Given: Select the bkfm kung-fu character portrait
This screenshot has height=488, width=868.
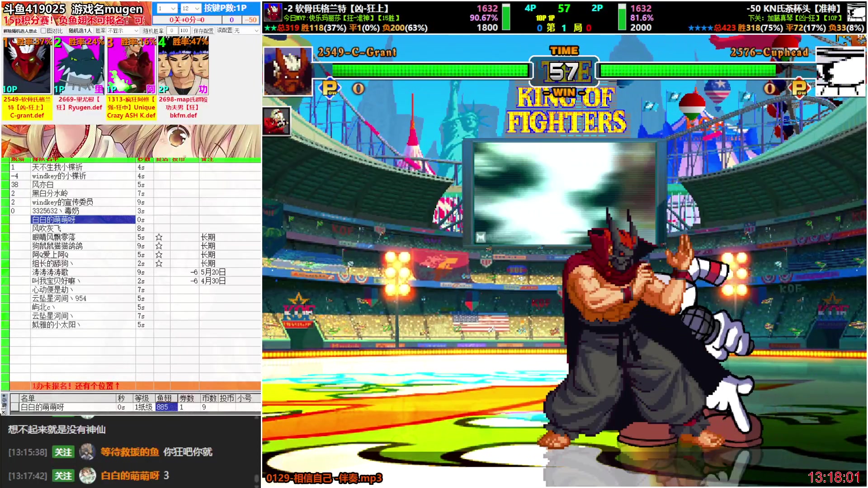Looking at the screenshot, I should 183,66.
